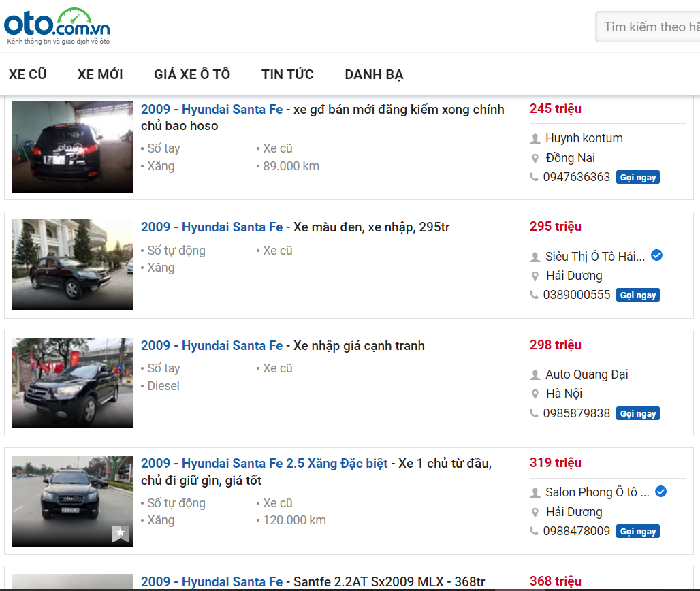Click the fuel type text Diesel
Image resolution: width=700 pixels, height=591 pixels.
click(x=163, y=386)
